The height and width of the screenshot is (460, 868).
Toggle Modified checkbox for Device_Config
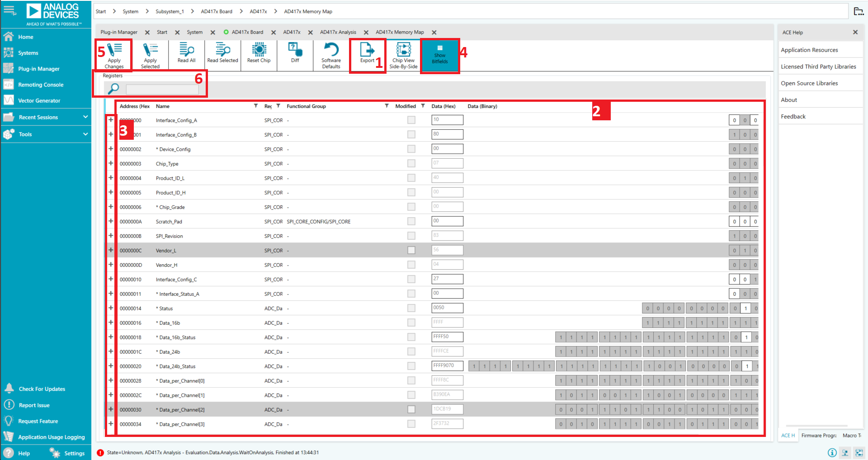[x=411, y=149]
